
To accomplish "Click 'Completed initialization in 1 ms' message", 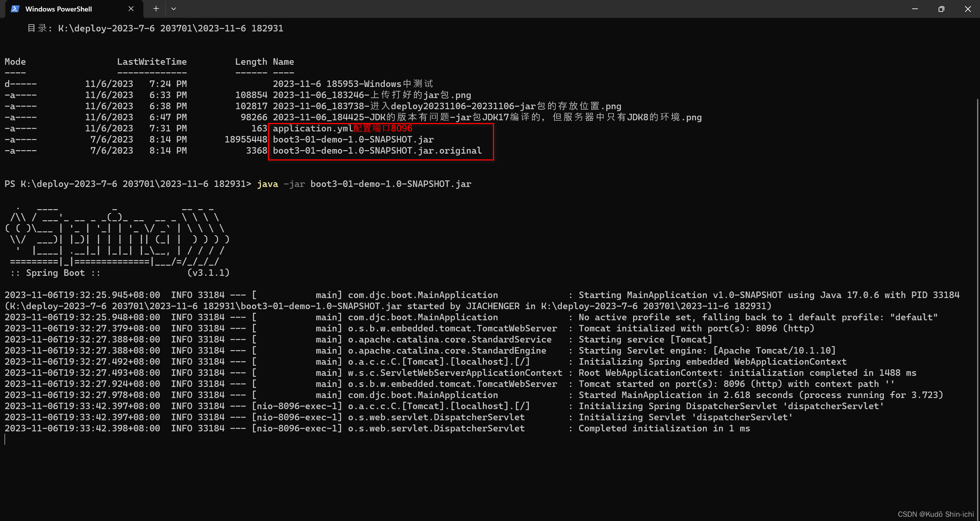I will tap(664, 429).
